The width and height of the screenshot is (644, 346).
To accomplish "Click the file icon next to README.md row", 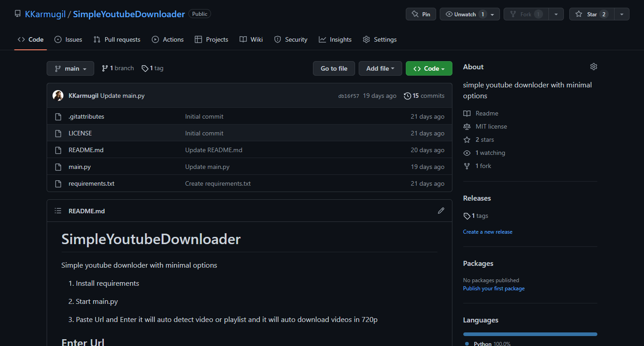I will coord(58,150).
